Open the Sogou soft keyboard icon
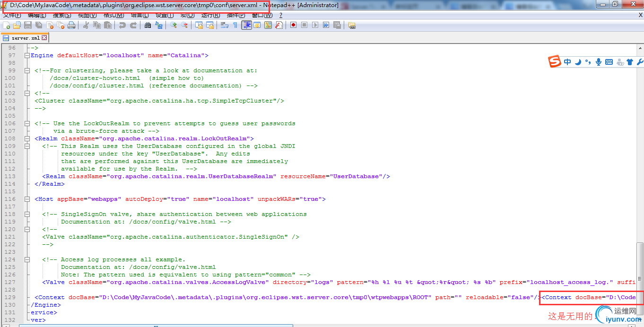The width and height of the screenshot is (644, 327). tap(609, 62)
